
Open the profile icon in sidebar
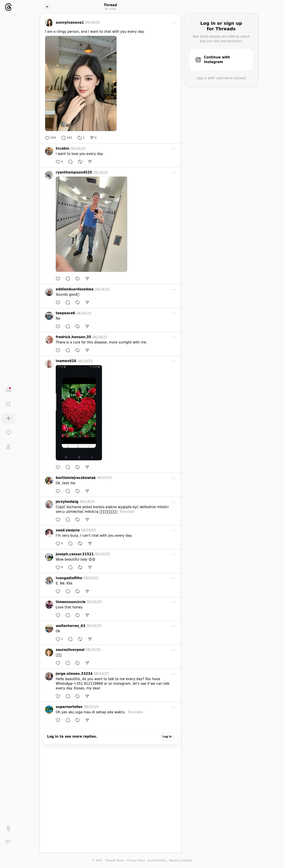click(8, 447)
